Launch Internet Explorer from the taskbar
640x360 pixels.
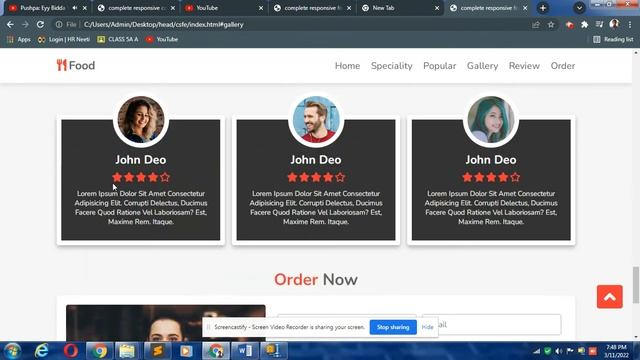tap(42, 351)
